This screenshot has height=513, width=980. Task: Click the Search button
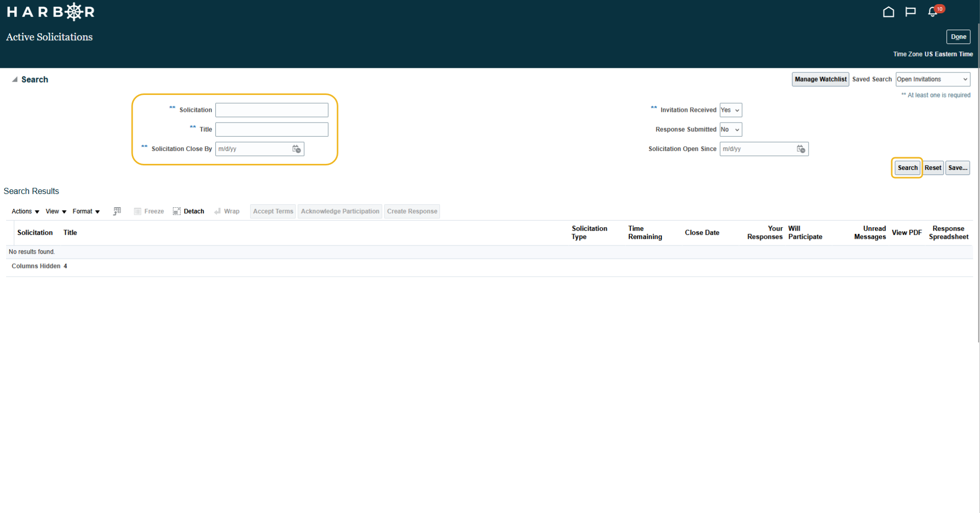point(908,168)
